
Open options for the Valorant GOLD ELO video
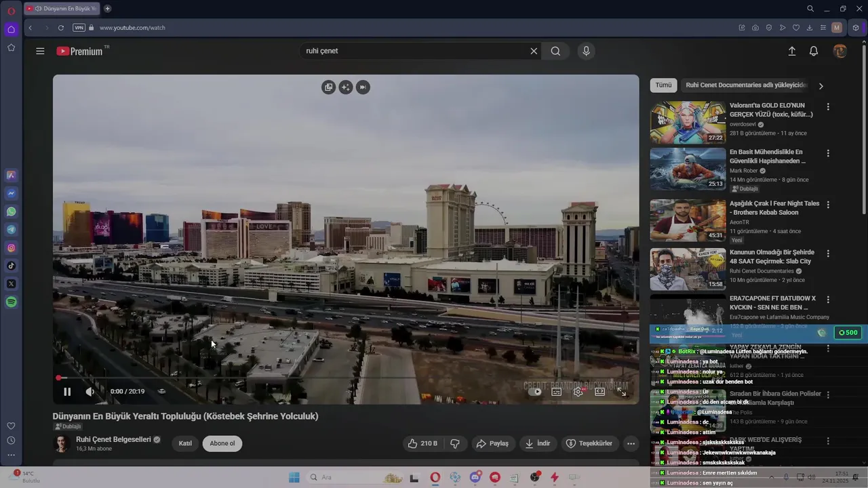(827, 107)
